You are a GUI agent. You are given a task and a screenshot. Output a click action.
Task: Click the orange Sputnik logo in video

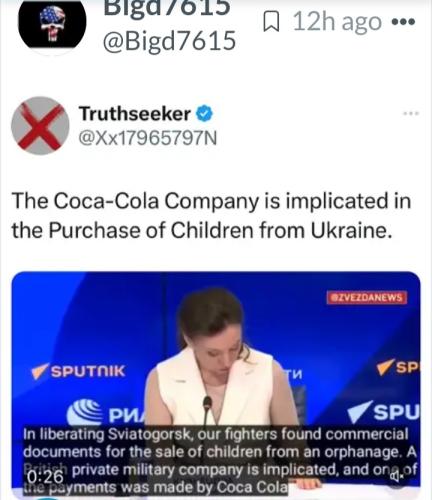[78, 371]
